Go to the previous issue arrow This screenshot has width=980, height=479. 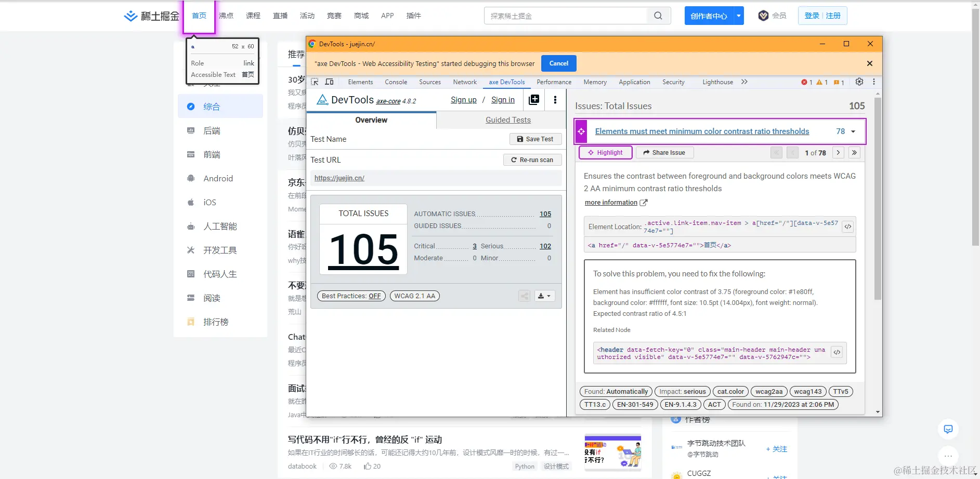pyautogui.click(x=792, y=153)
